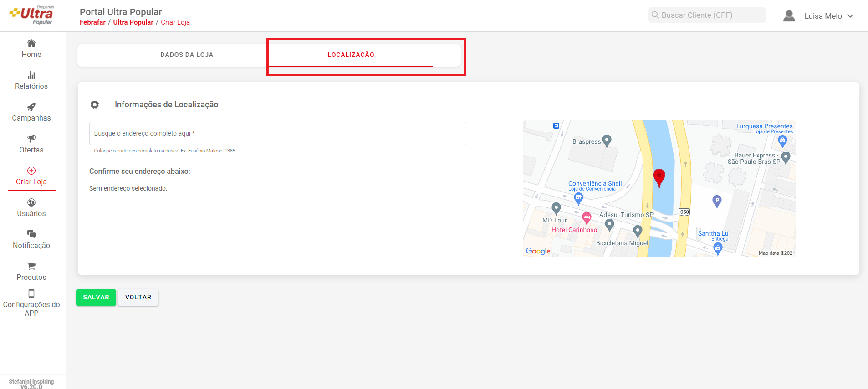The width and height of the screenshot is (868, 389).
Task: Open Produtos shopping cart icon
Action: (x=31, y=266)
